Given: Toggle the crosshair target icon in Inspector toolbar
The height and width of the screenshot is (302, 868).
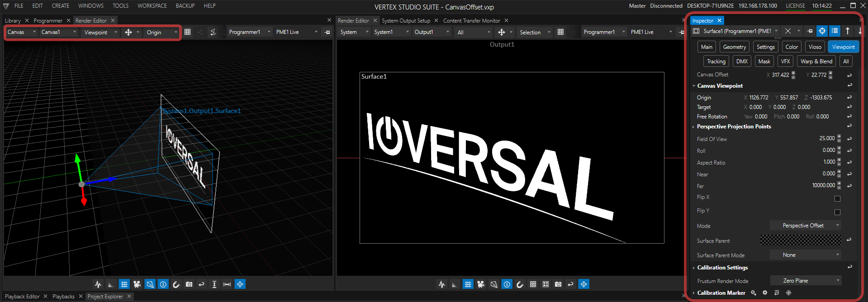Looking at the screenshot, I should (x=822, y=31).
